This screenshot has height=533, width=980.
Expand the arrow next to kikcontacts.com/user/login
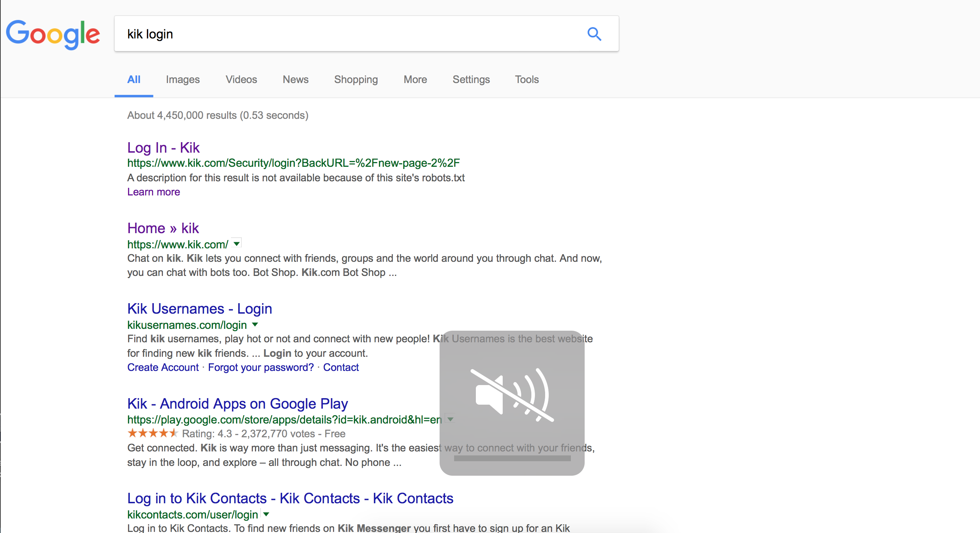click(x=266, y=515)
